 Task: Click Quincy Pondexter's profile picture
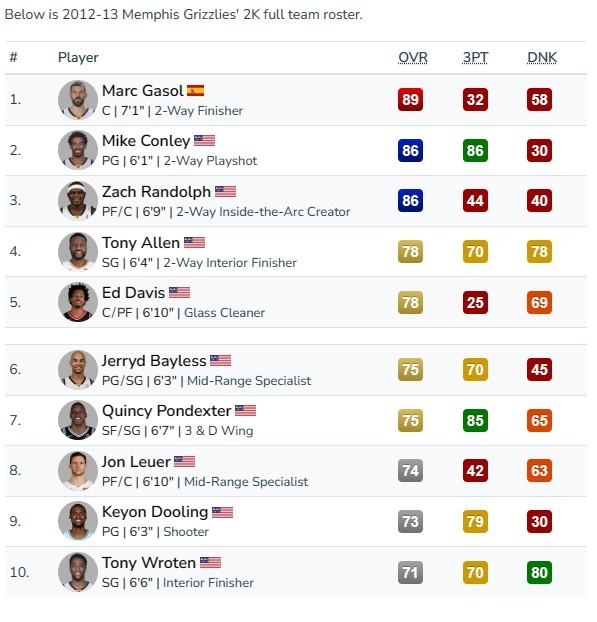coord(78,420)
